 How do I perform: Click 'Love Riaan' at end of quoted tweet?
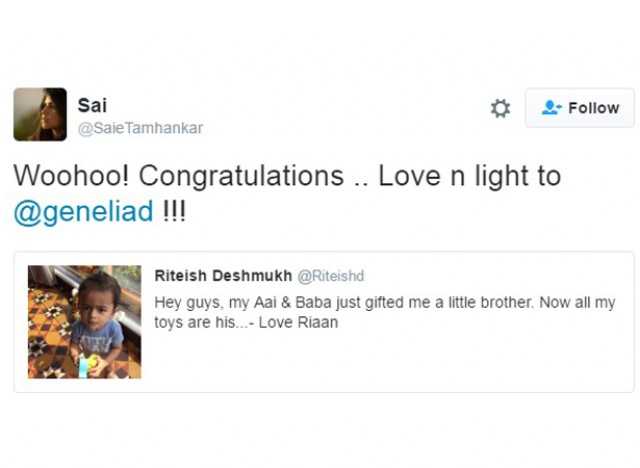(298, 322)
